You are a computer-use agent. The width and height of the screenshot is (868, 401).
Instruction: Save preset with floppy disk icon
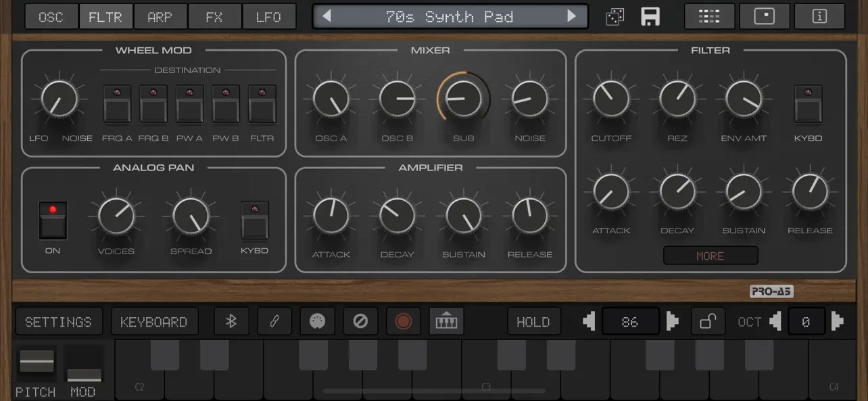[650, 17]
